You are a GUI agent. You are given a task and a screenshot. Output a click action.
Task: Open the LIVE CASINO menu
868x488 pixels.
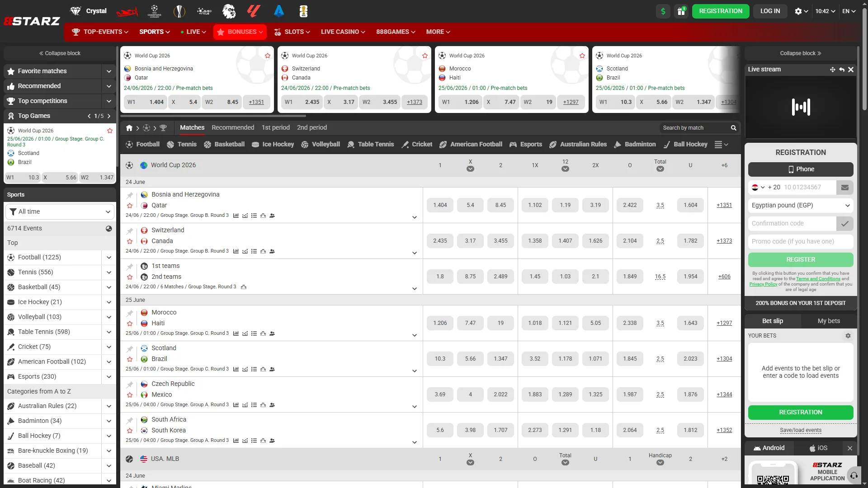(343, 32)
